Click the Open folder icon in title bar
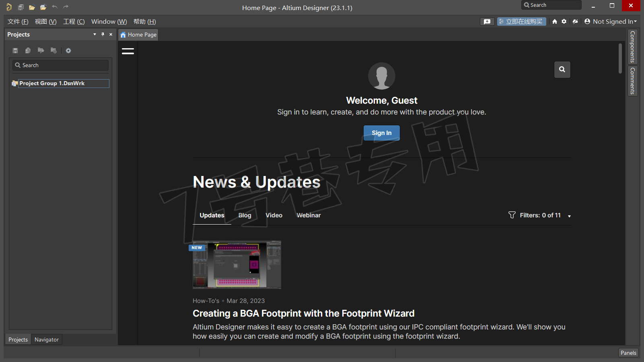The image size is (644, 362). [32, 7]
